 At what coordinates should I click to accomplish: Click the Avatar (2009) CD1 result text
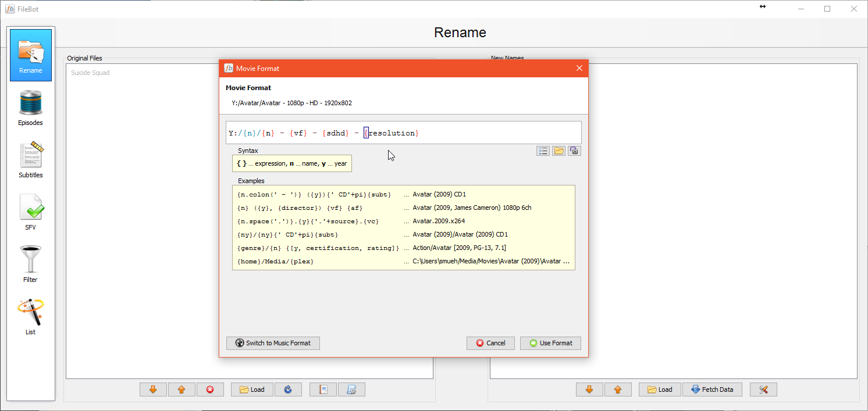(x=439, y=194)
